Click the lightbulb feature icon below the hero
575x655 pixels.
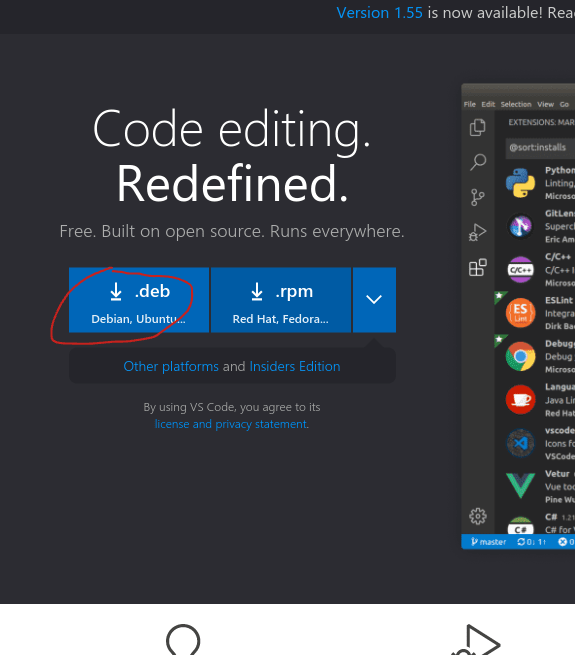183,640
